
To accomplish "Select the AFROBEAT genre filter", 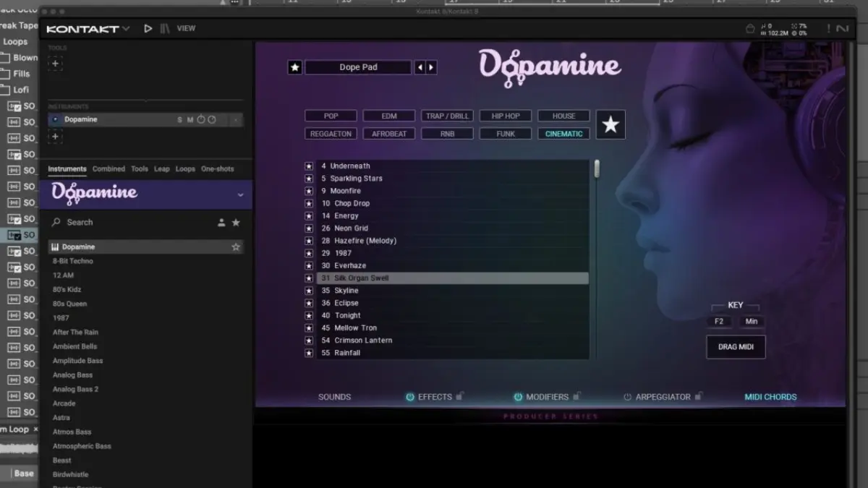I will click(389, 134).
